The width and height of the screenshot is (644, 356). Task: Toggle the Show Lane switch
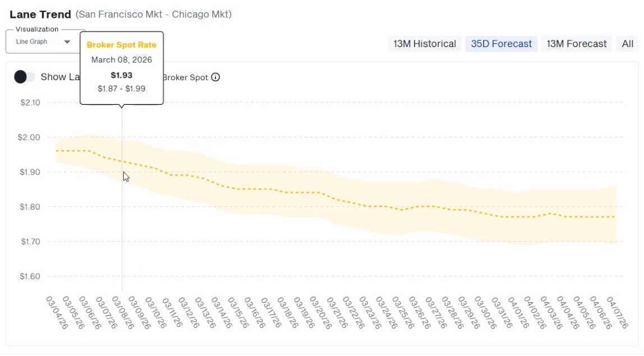25,77
